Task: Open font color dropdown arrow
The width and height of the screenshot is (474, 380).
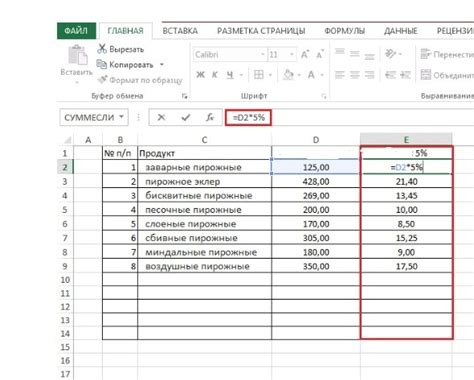Action: (322, 75)
